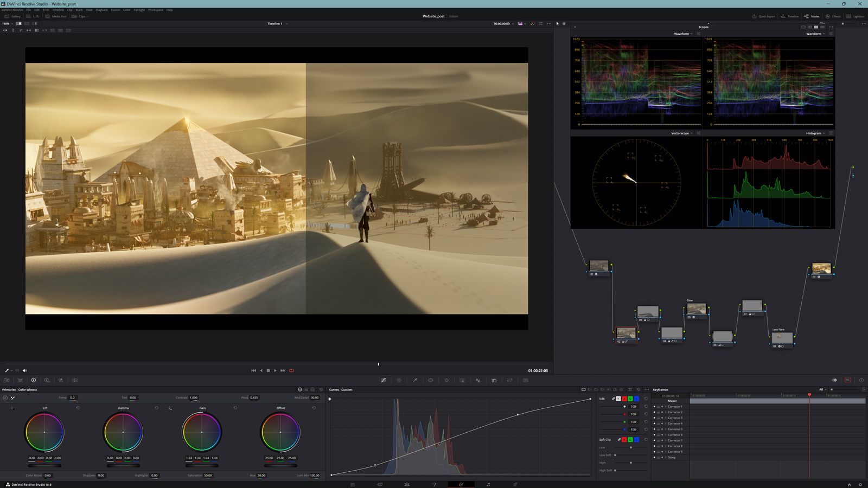Open the scopes panel options menu
The image size is (868, 488).
coord(831,27)
